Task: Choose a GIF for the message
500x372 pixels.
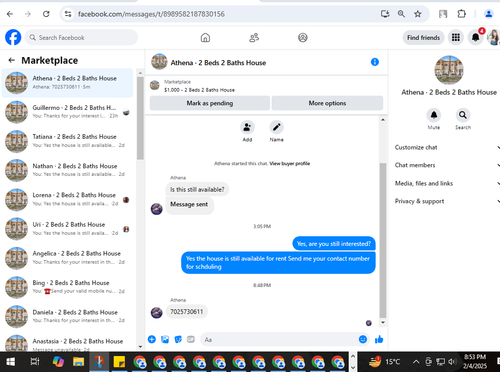Action: [191, 340]
